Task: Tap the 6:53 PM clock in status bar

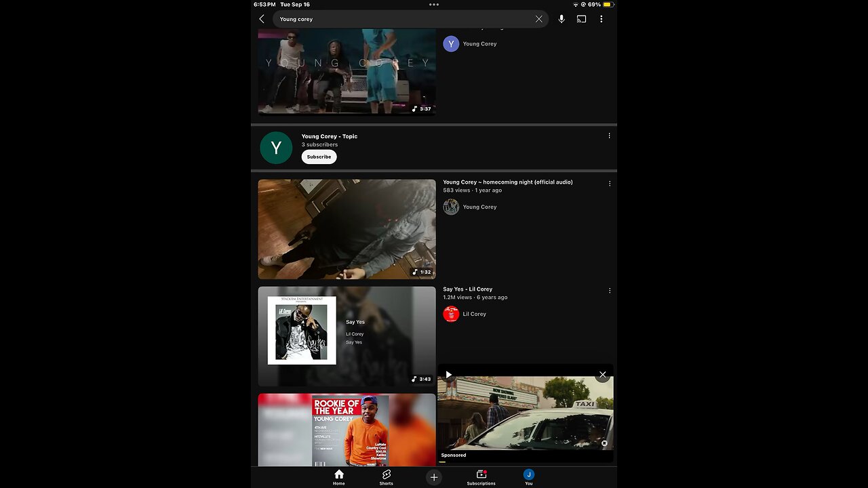Action: click(x=264, y=4)
